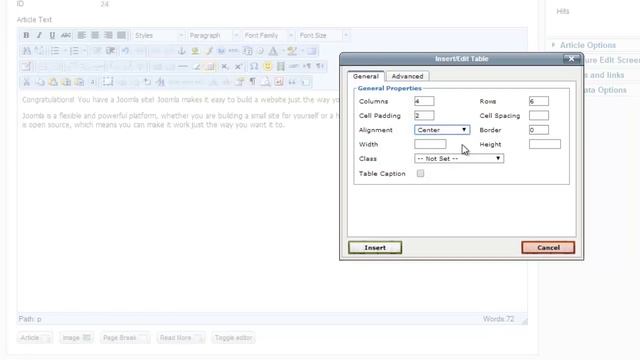Insert special character (Omega icon)

(x=254, y=66)
